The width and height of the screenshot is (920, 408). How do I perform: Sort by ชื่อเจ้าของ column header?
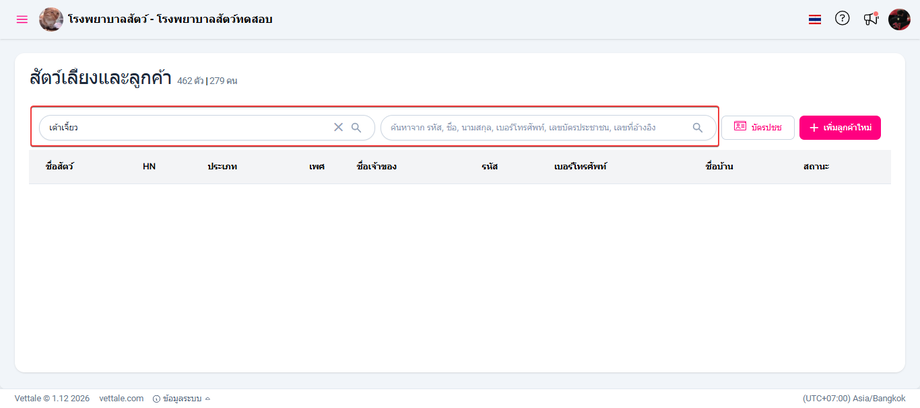[377, 167]
